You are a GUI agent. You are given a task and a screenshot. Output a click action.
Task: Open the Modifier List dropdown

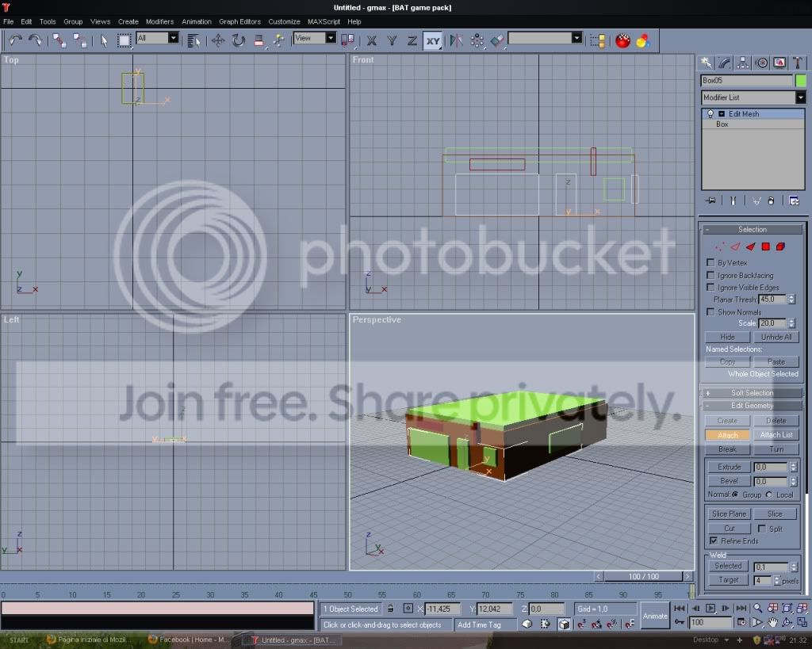pos(801,97)
